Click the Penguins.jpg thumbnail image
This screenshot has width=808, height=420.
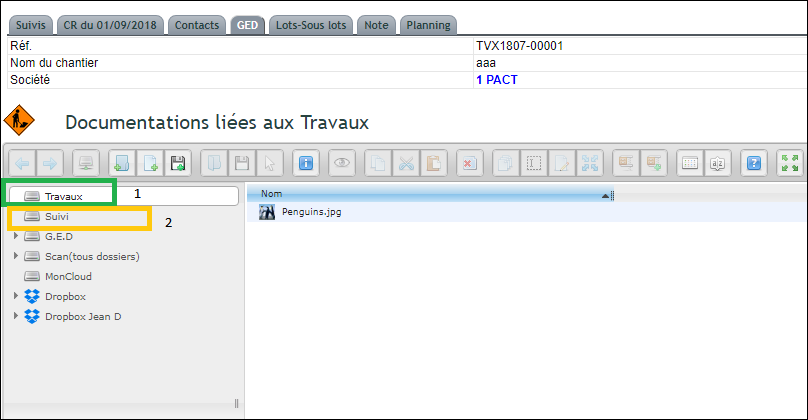pos(267,212)
